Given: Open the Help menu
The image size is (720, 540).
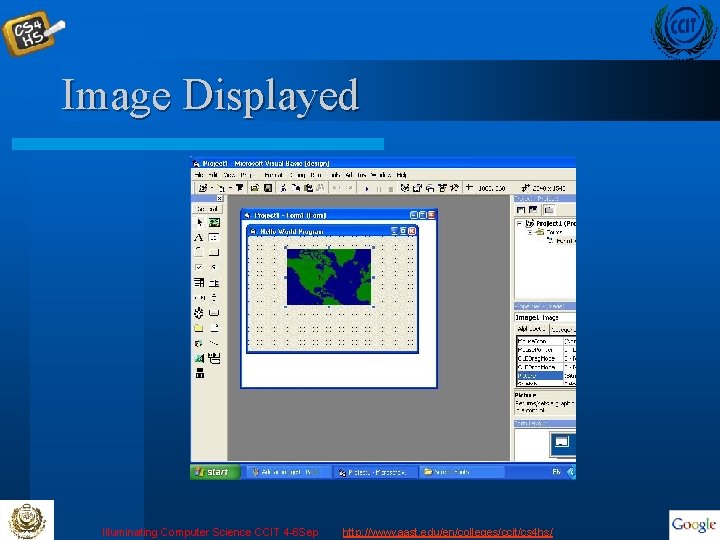Looking at the screenshot, I should tap(401, 175).
